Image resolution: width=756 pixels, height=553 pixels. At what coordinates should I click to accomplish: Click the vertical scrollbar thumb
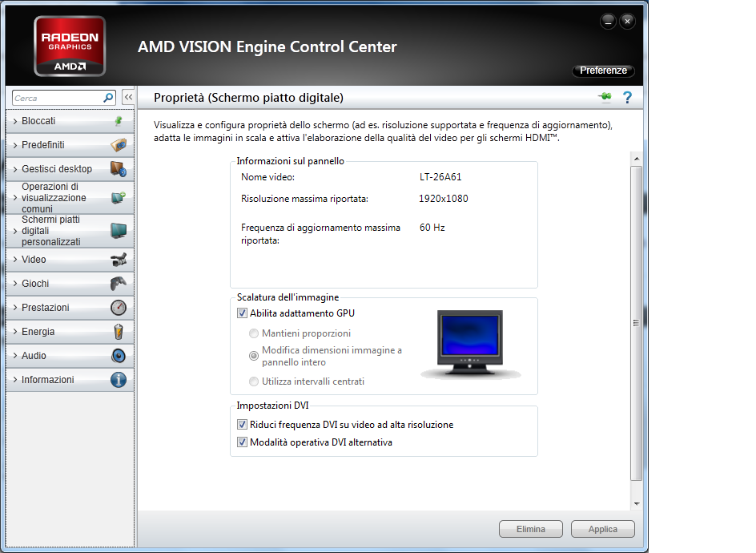click(637, 323)
